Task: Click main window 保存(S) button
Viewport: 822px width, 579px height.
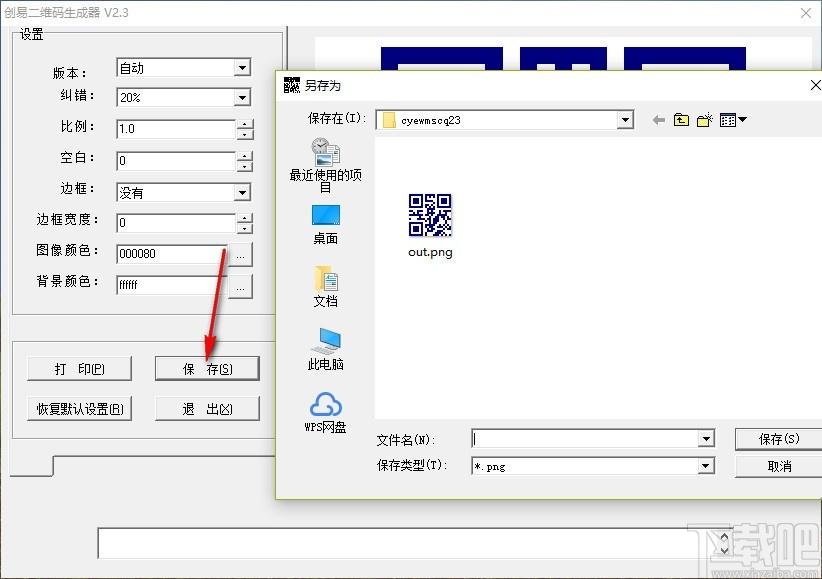Action: coord(207,369)
